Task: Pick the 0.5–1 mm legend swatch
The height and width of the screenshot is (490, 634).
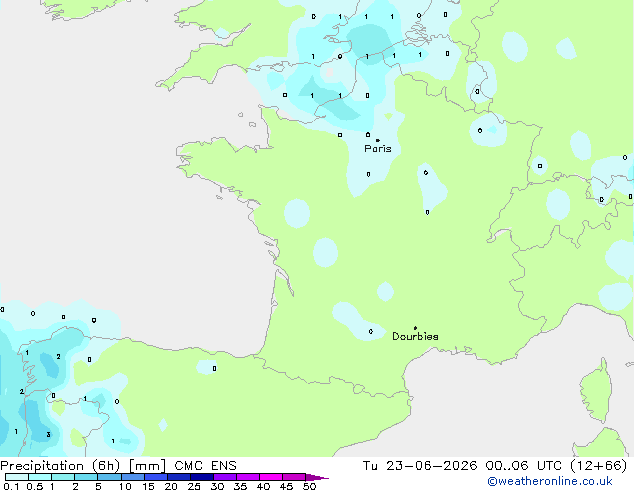Action: click(x=40, y=477)
